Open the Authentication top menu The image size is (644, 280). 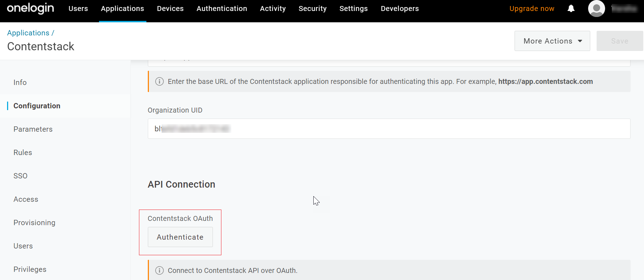pos(222,8)
